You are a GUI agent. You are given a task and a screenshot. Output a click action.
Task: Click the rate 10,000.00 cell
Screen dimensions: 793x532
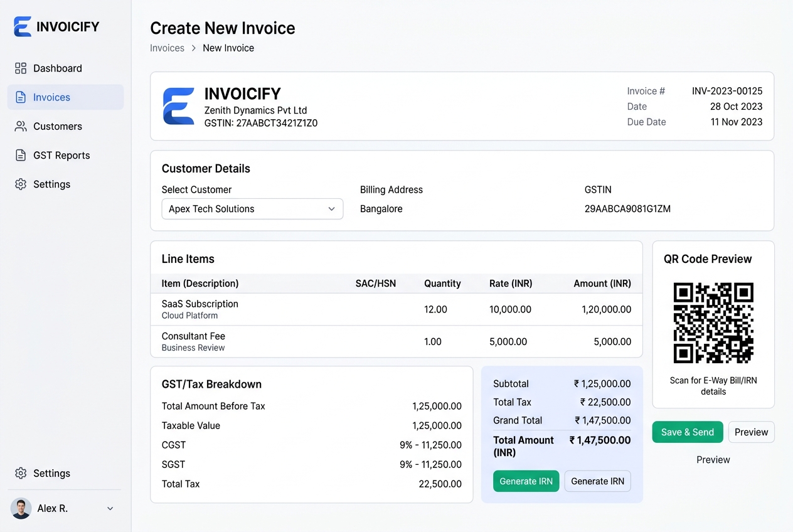point(510,309)
